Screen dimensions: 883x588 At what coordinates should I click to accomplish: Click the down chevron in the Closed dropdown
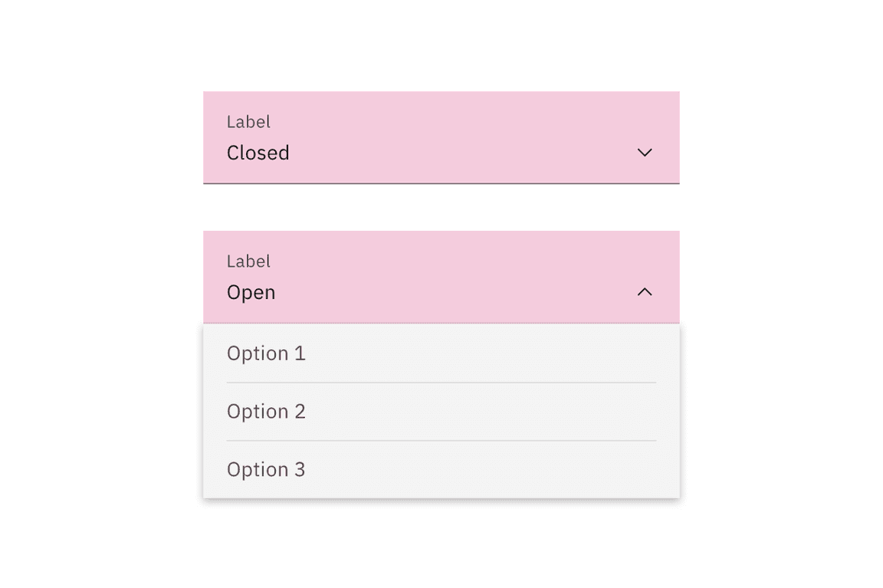click(x=645, y=153)
